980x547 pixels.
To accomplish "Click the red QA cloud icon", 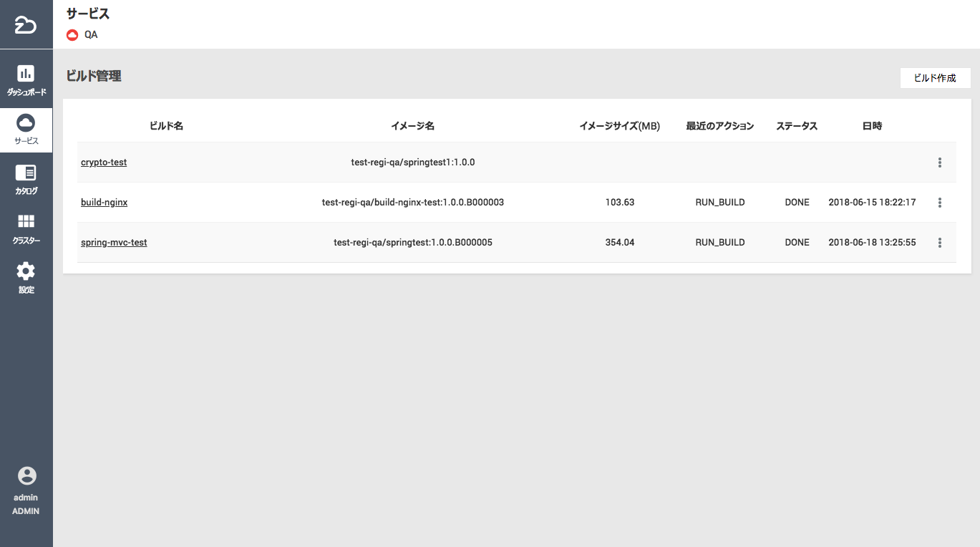I will [72, 34].
